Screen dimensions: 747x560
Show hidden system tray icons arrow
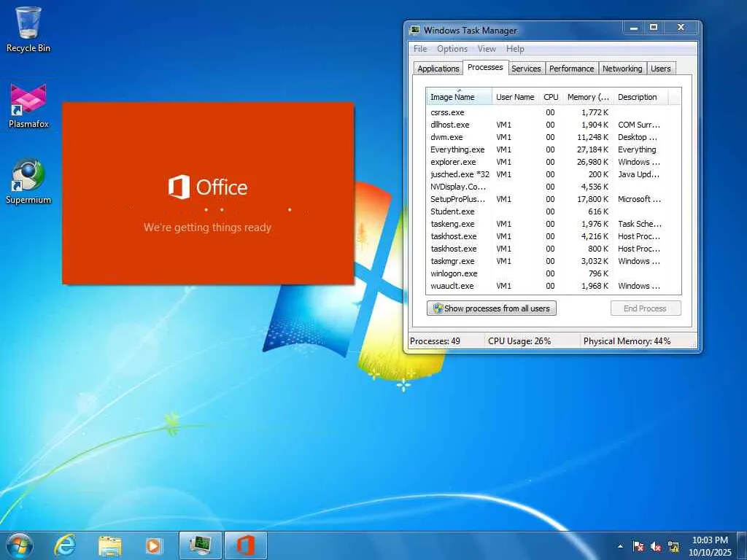click(x=620, y=546)
